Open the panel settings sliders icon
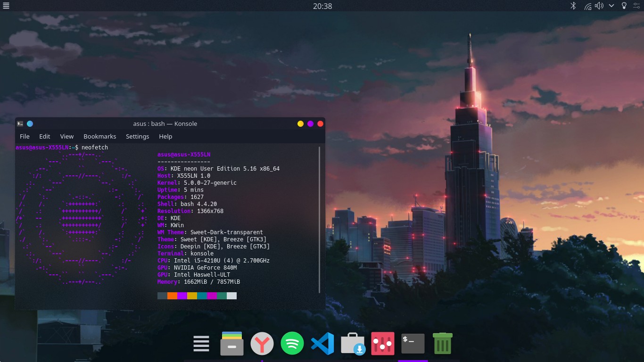This screenshot has width=644, height=362. tap(637, 6)
